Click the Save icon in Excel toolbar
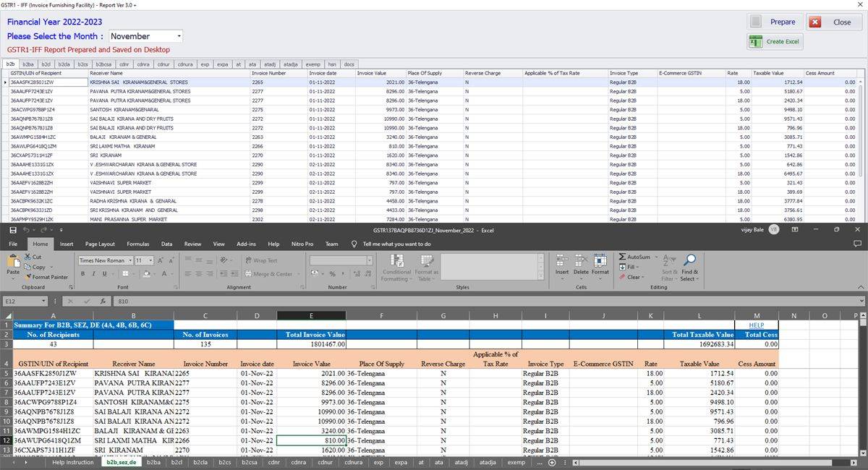The height and width of the screenshot is (470, 868). tap(13, 229)
